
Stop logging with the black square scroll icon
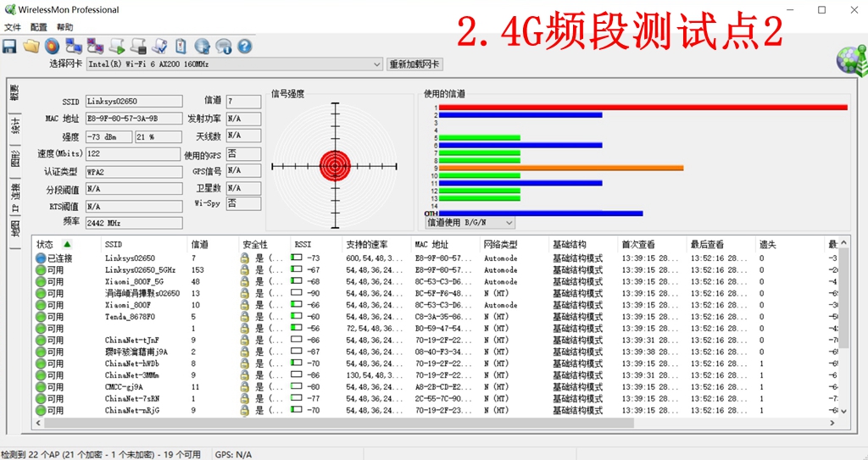tap(138, 47)
